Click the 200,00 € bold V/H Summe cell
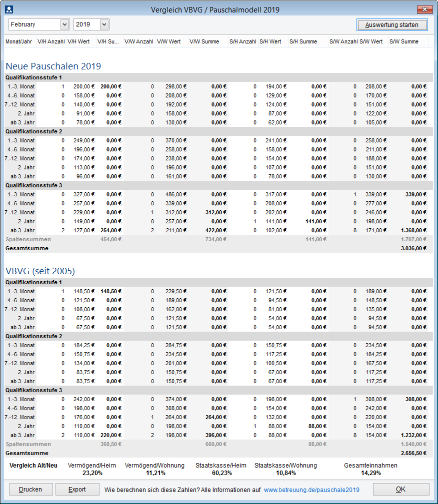The height and width of the screenshot is (504, 438). point(110,86)
